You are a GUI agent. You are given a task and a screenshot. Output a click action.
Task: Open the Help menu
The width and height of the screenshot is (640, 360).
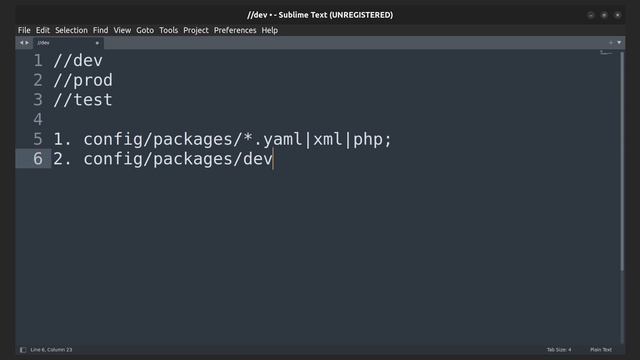click(269, 30)
